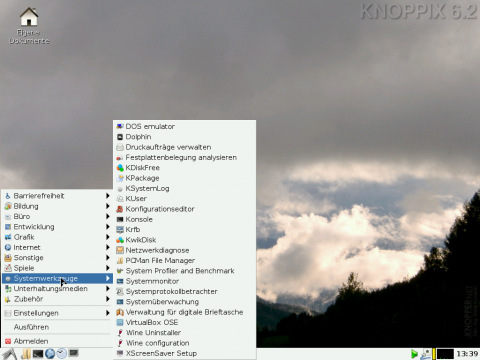480x360 pixels.
Task: Click the black CPU usage monitor
Action: click(445, 354)
